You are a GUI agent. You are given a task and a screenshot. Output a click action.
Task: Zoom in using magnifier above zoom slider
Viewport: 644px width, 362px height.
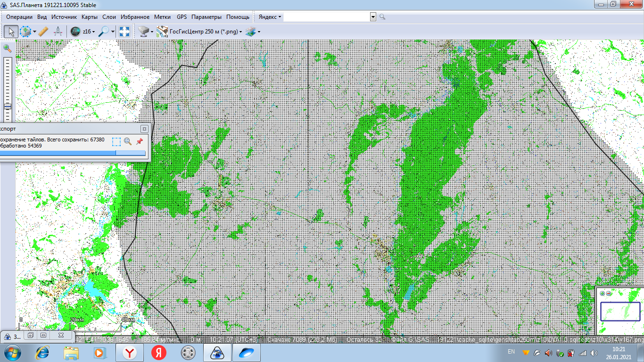7,48
